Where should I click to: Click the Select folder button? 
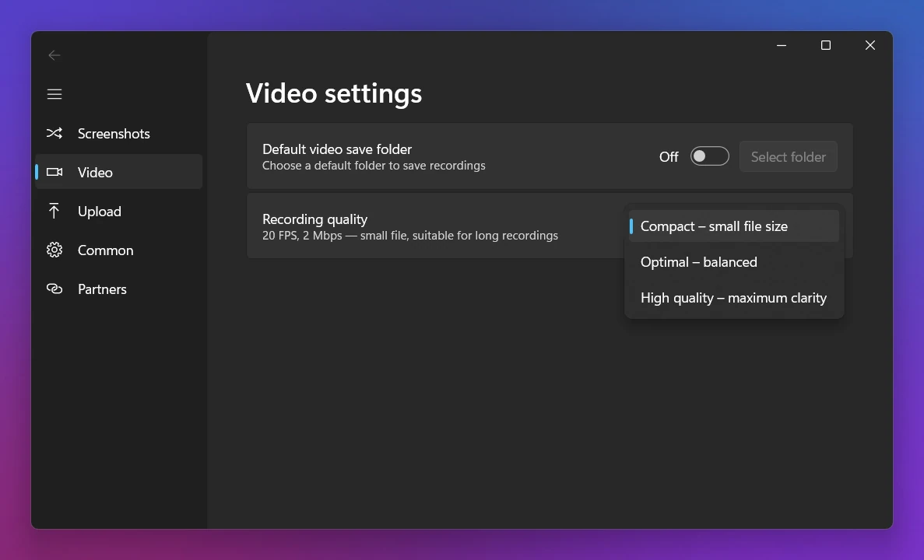click(788, 156)
